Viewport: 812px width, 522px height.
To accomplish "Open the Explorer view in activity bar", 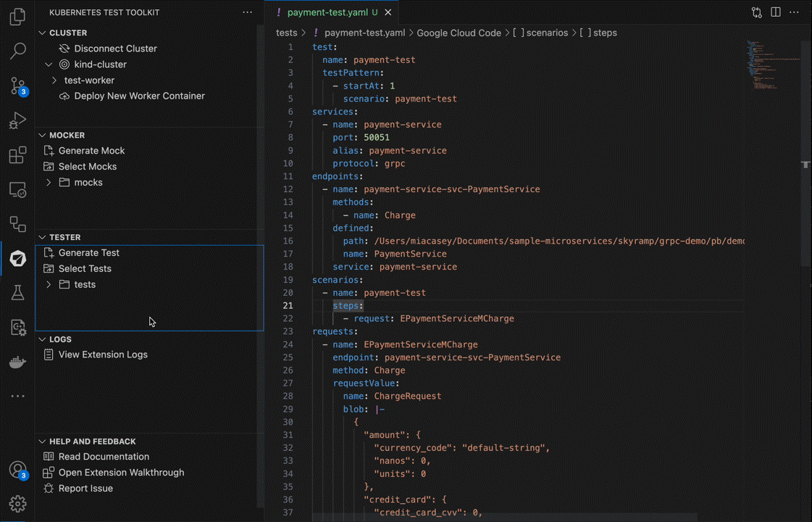I will coord(17,16).
